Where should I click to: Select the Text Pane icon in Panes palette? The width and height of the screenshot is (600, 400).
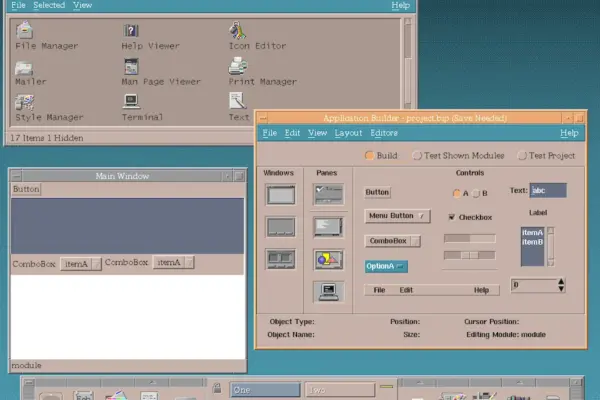click(x=328, y=227)
